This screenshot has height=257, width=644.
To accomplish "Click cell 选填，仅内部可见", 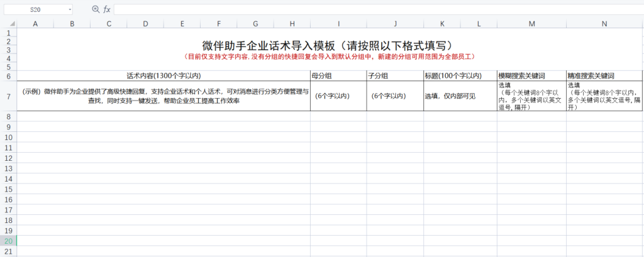I will pyautogui.click(x=460, y=96).
